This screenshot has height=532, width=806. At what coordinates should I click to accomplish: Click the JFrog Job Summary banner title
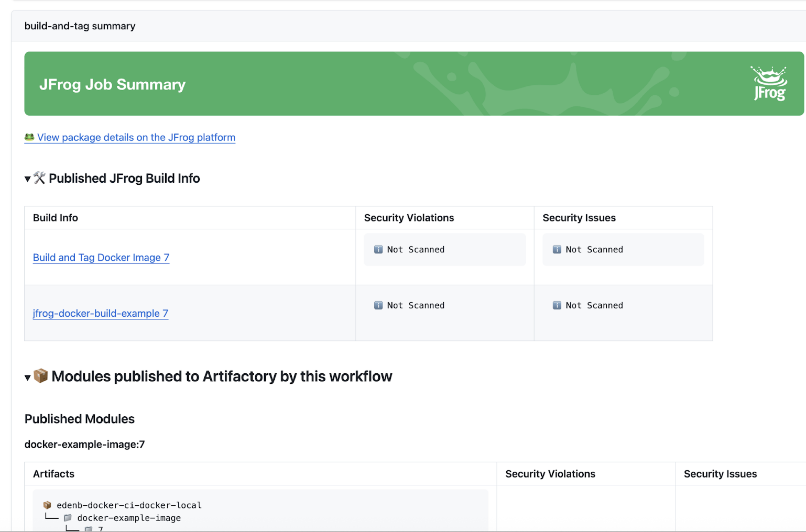click(112, 84)
